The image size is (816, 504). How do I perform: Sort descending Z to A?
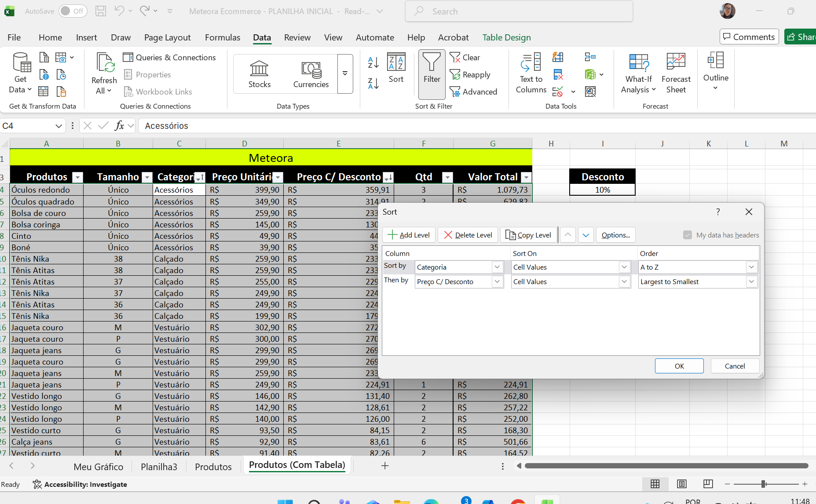373,83
